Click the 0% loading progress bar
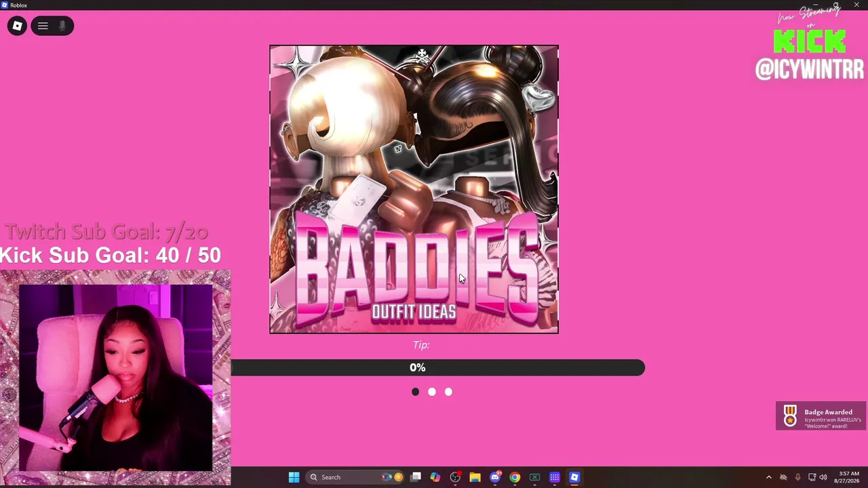Screen dimensions: 868x488 coord(437,367)
